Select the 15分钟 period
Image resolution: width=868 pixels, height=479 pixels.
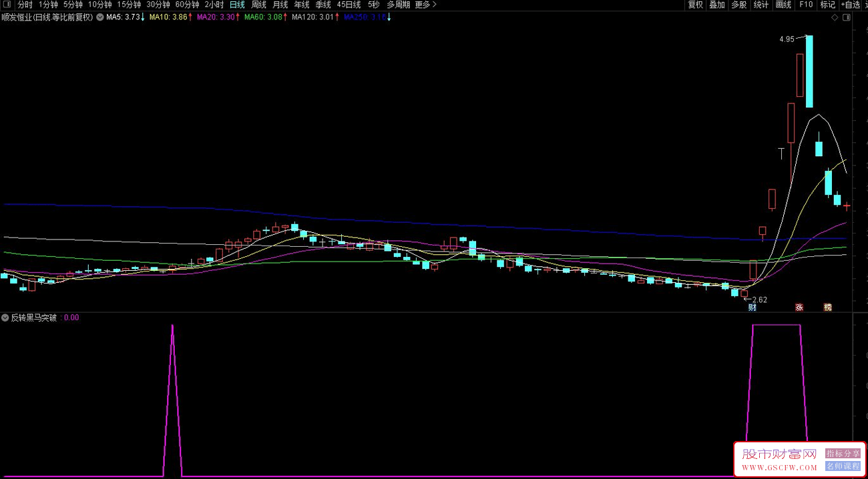click(129, 5)
